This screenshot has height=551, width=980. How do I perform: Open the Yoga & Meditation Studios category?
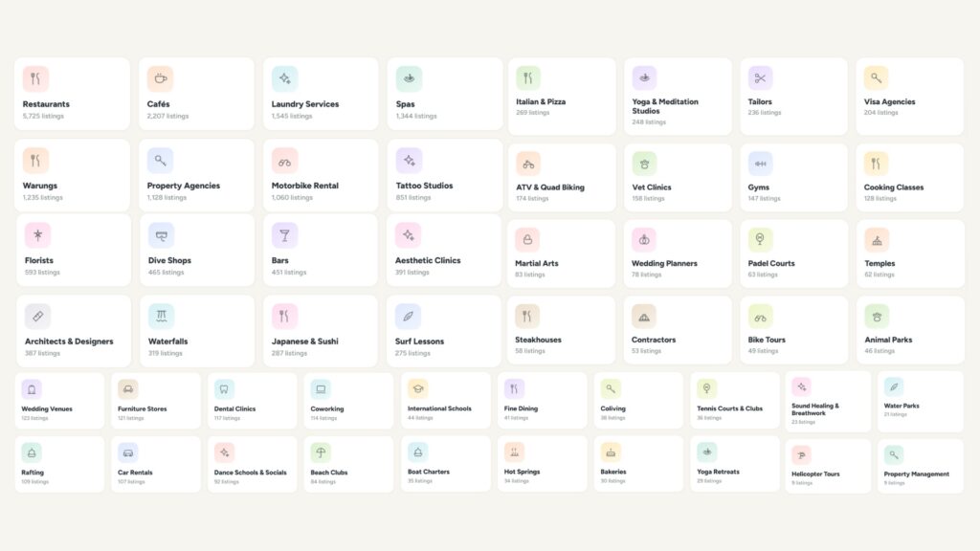[679, 97]
